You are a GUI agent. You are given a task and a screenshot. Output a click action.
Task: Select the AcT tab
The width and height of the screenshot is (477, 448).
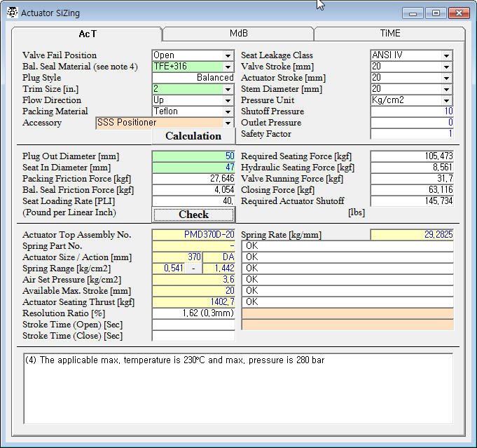[x=88, y=34]
